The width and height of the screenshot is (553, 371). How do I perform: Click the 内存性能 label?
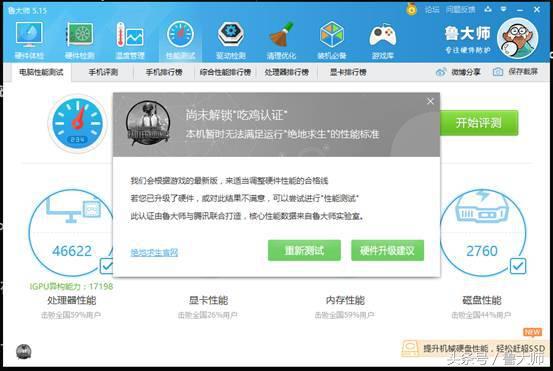[345, 300]
